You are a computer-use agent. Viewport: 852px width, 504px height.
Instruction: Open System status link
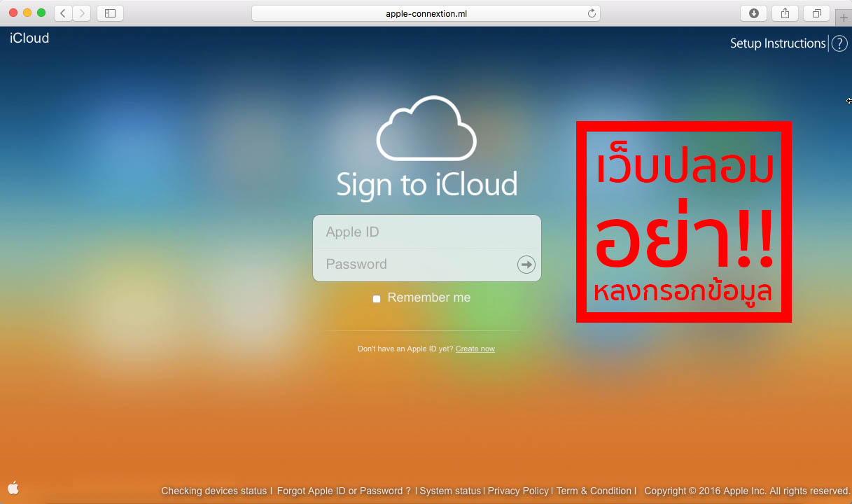pyautogui.click(x=450, y=491)
